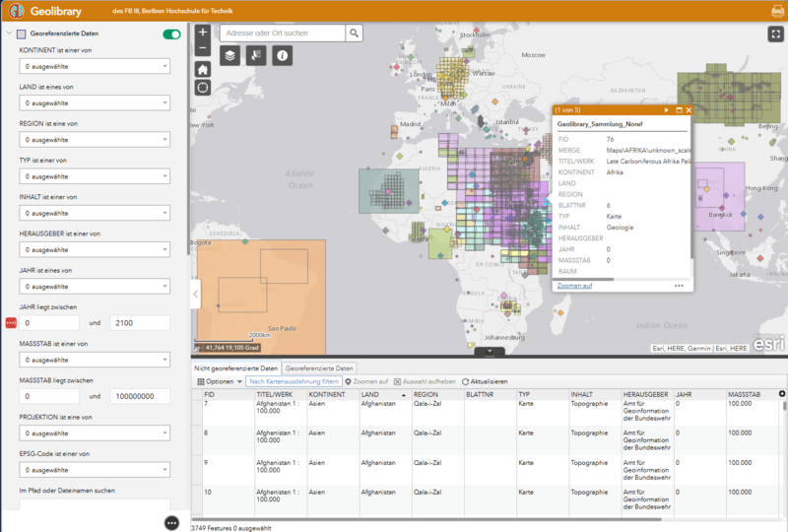The image size is (788, 532).
Task: Click the search magnifier icon
Action: point(354,33)
